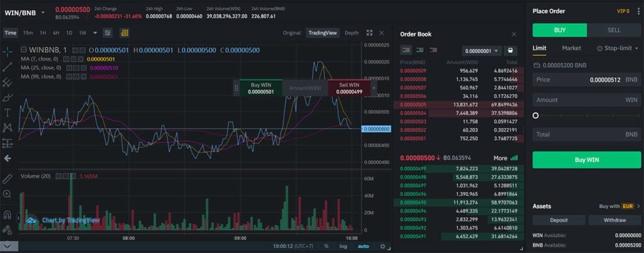Show both buy and sell orders view
644x253 pixels.
click(406, 50)
